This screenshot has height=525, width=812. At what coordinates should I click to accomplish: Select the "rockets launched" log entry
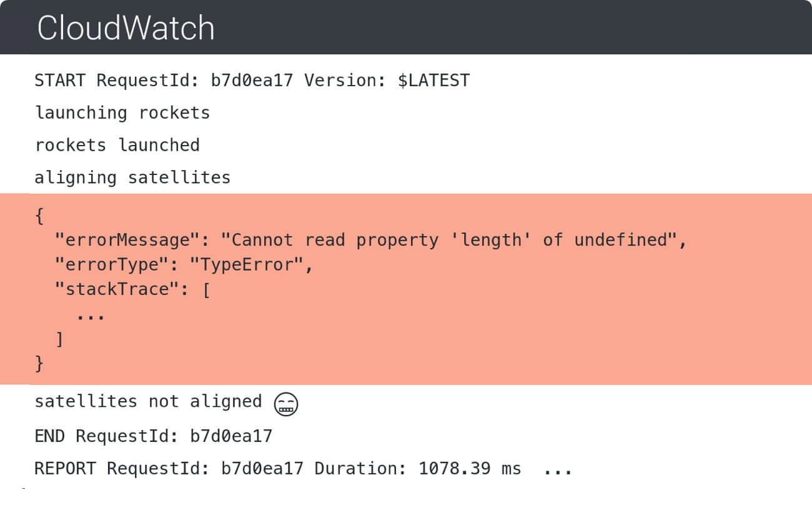(x=117, y=145)
